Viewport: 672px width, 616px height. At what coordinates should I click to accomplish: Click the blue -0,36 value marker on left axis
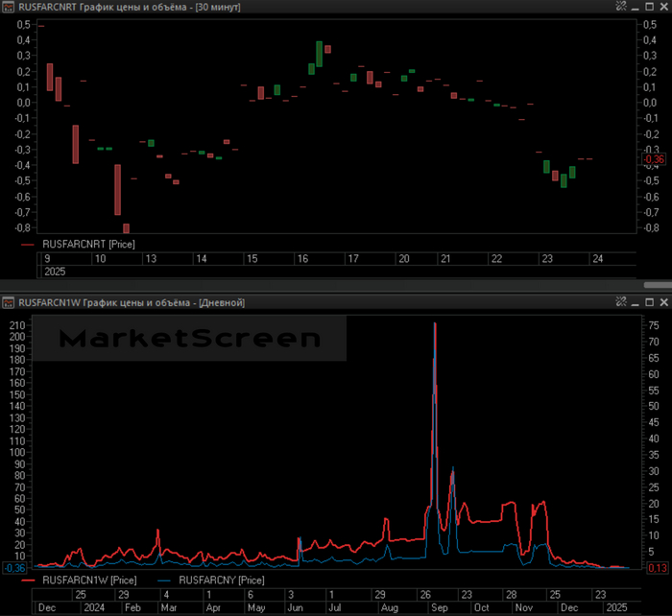pos(14,568)
